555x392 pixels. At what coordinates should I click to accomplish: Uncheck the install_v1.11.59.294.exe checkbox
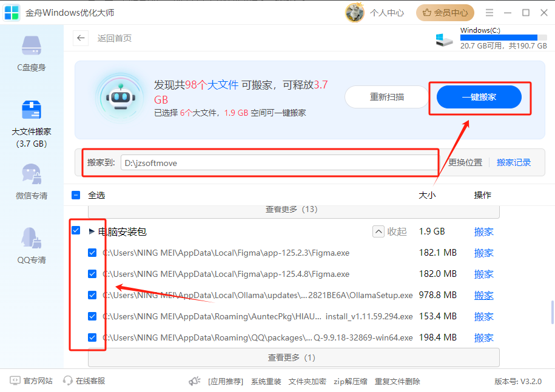point(92,316)
